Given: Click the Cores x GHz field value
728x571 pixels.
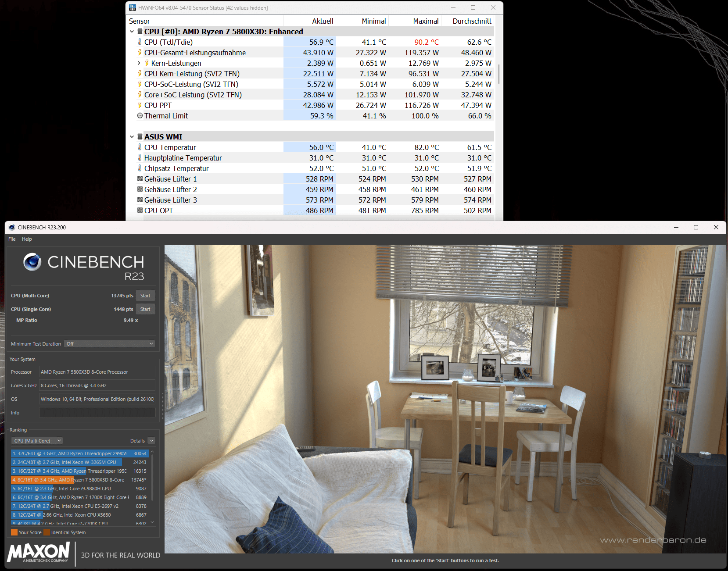Looking at the screenshot, I should 97,385.
